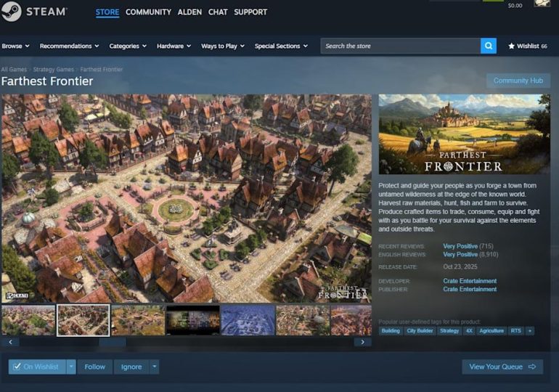Click the Farthest Frontier header capsule image

465,134
